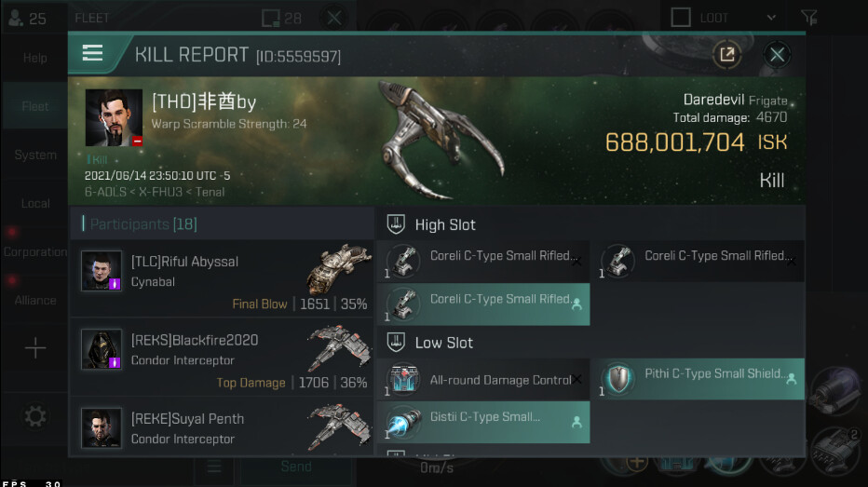Close the kill report window
The image size is (868, 487).
point(777,54)
